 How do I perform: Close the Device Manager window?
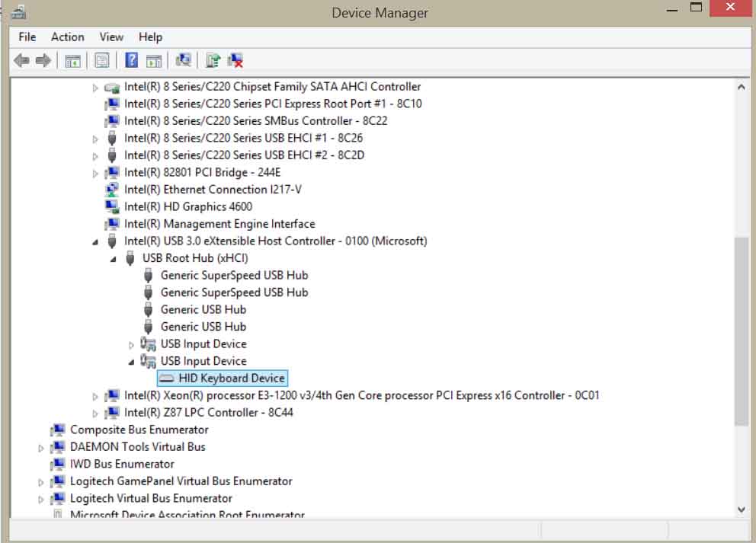coord(730,8)
